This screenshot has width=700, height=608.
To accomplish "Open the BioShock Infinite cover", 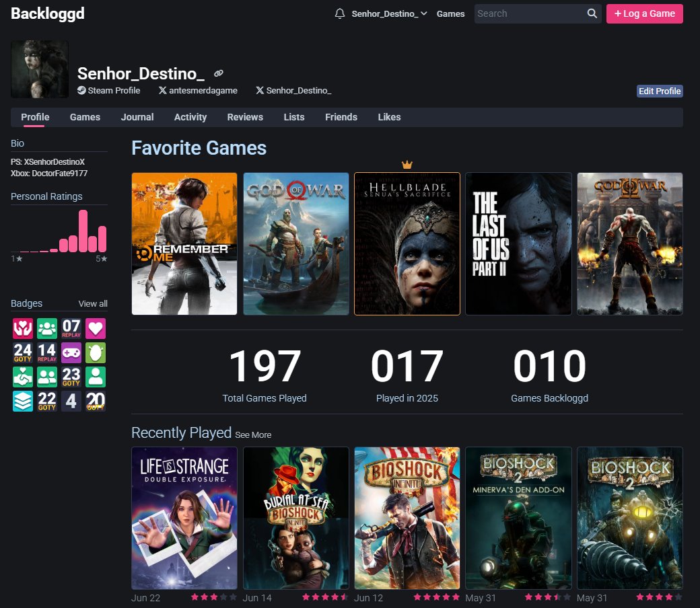I will coord(407,518).
